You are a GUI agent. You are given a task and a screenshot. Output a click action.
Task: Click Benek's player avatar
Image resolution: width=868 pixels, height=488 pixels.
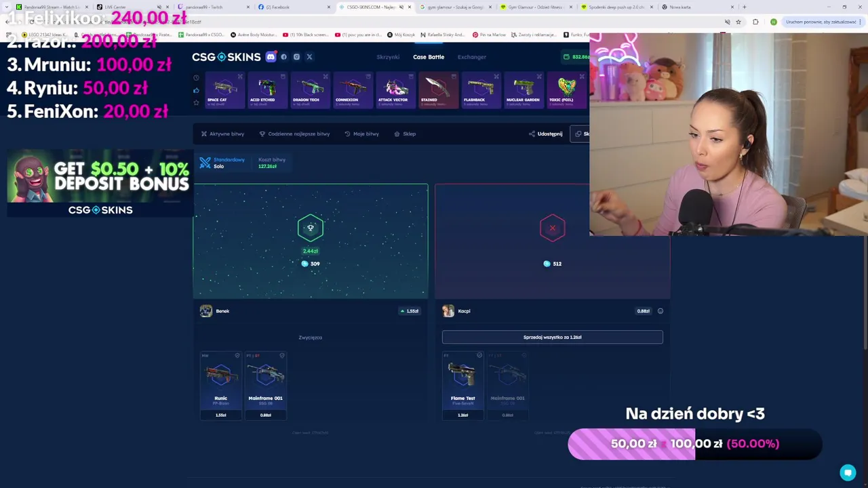point(206,311)
